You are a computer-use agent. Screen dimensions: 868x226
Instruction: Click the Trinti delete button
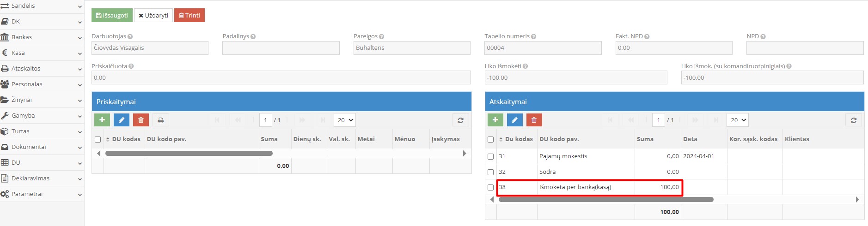pyautogui.click(x=189, y=15)
